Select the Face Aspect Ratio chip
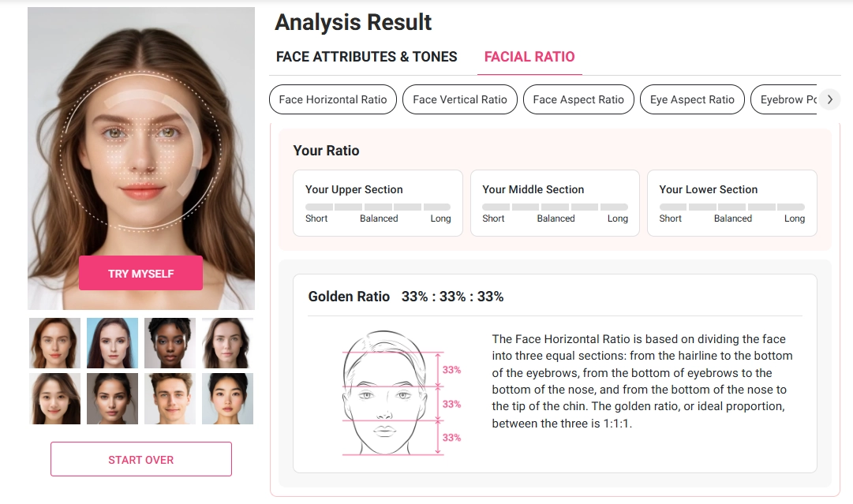Screen dimensions: 853x504 coord(578,99)
